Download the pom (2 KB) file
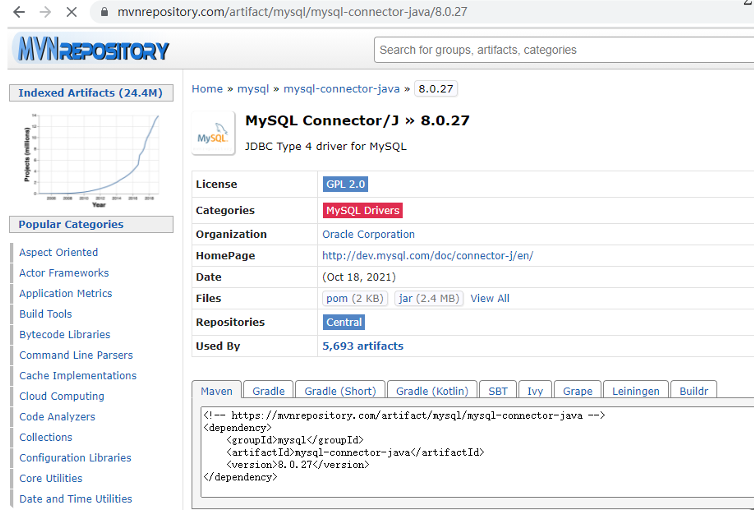Screen dimensions: 754x510 pos(355,299)
